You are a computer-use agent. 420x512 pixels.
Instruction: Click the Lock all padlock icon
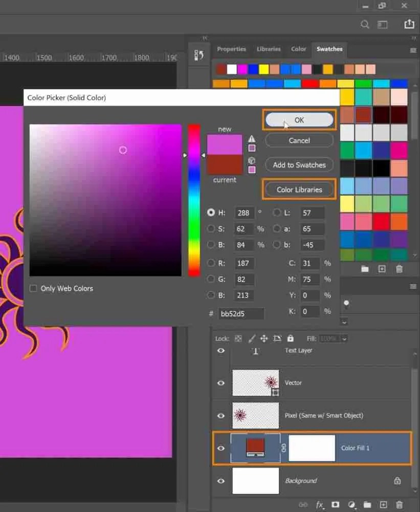pos(290,338)
